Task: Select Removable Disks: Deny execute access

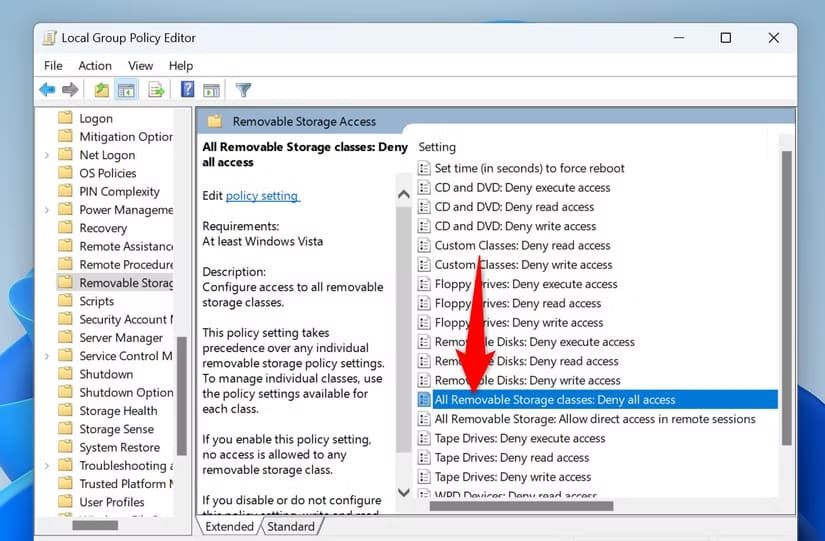Action: (x=535, y=342)
